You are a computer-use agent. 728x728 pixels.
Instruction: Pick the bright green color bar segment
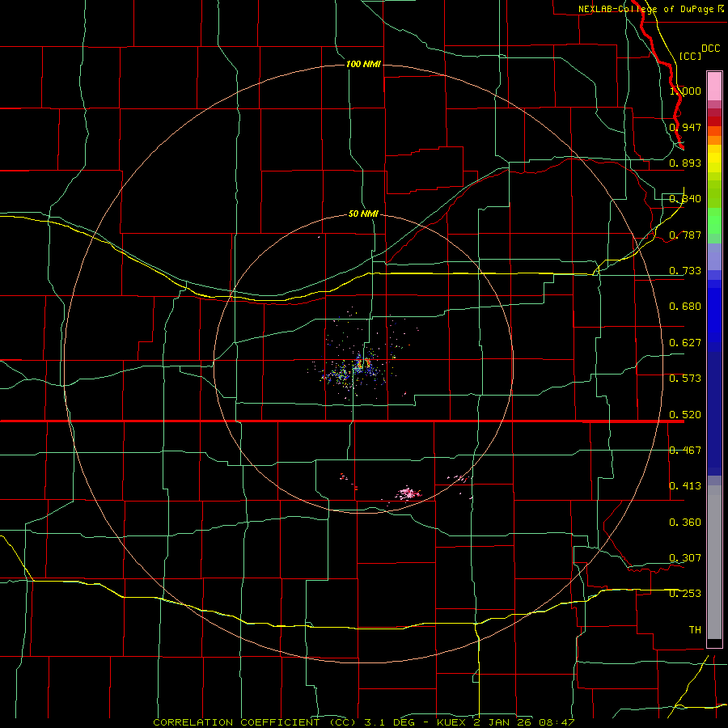pyautogui.click(x=714, y=221)
